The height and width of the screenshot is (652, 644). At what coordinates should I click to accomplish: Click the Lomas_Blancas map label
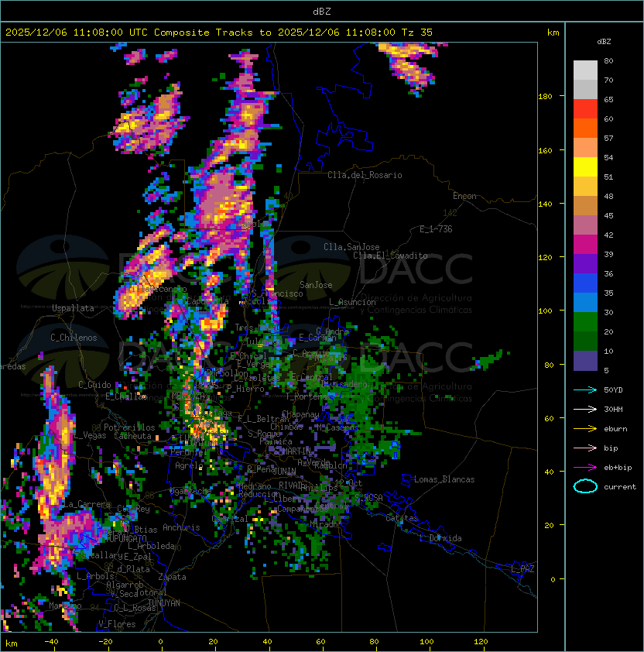(444, 479)
